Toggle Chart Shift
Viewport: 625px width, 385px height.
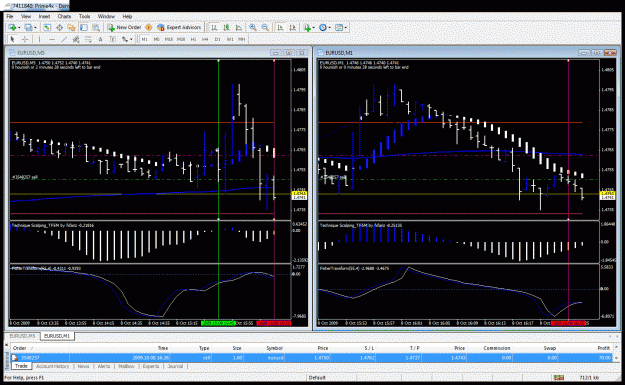coord(293,28)
